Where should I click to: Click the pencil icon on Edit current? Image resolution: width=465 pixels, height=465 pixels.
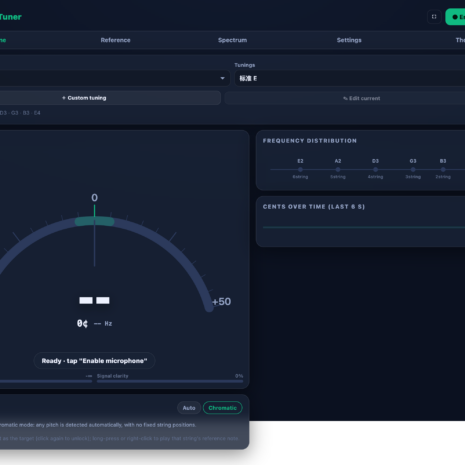tap(345, 98)
